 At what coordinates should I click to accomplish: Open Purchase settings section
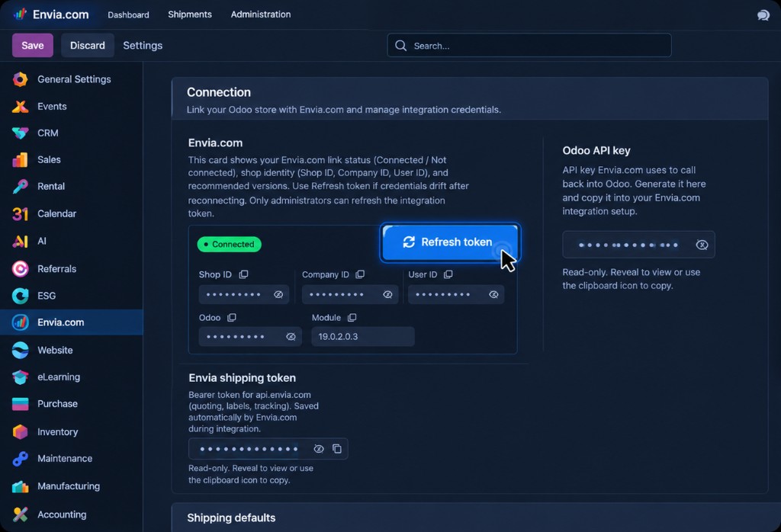(x=71, y=404)
